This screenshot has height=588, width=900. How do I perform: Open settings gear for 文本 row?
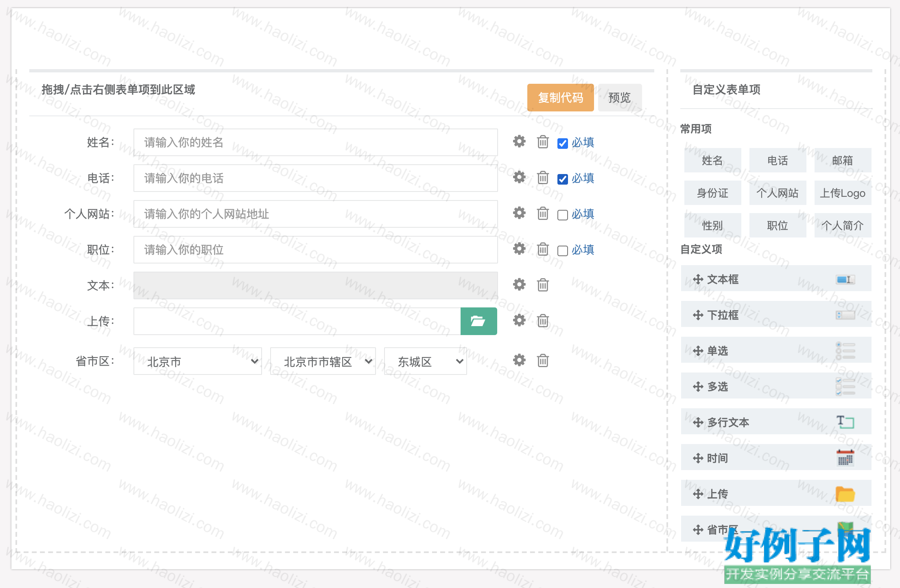tap(519, 285)
